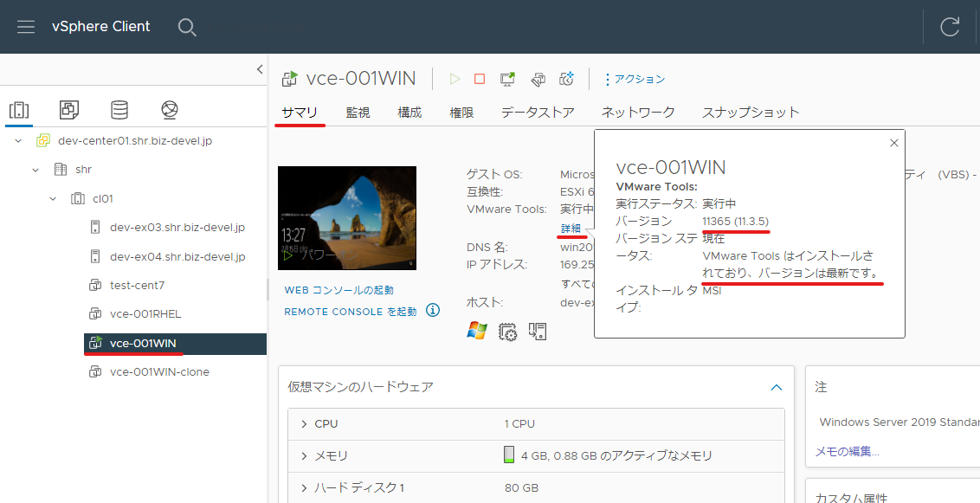Screen dimensions: 980x503
Task: Select host dev-ex04.shr.biz-devel.jp
Action: pyautogui.click(x=177, y=257)
